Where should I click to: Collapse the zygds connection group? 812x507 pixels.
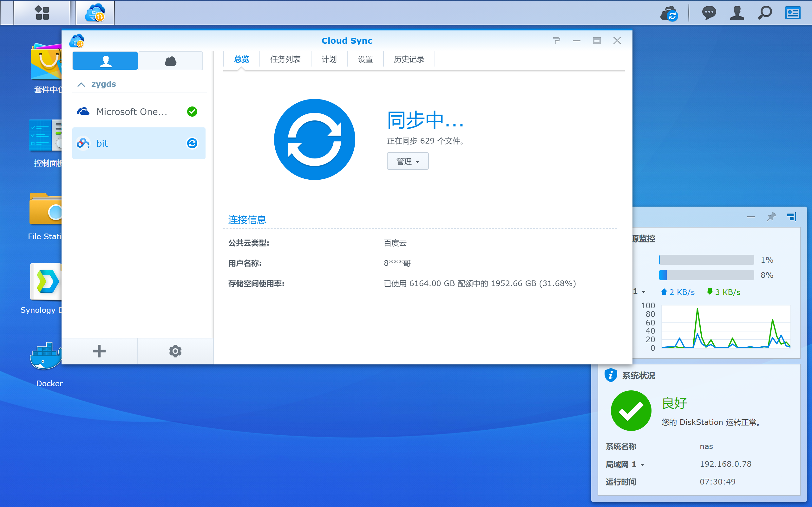pos(81,84)
